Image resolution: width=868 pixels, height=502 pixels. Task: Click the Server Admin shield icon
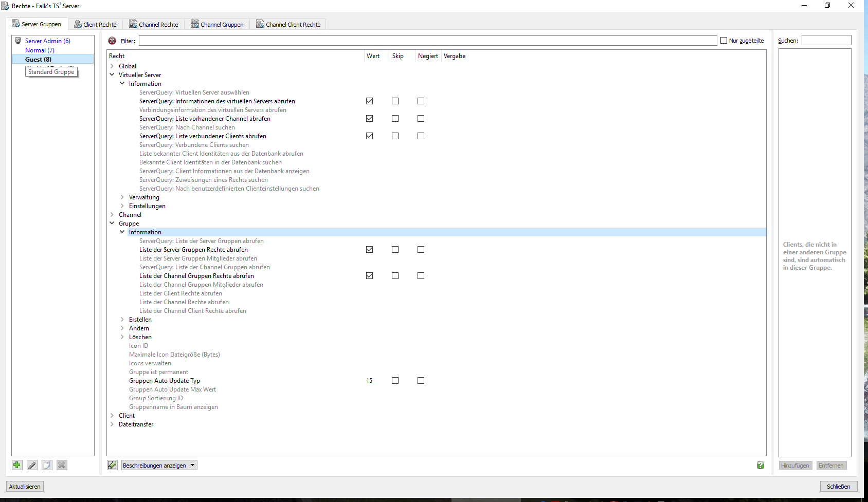coord(18,41)
